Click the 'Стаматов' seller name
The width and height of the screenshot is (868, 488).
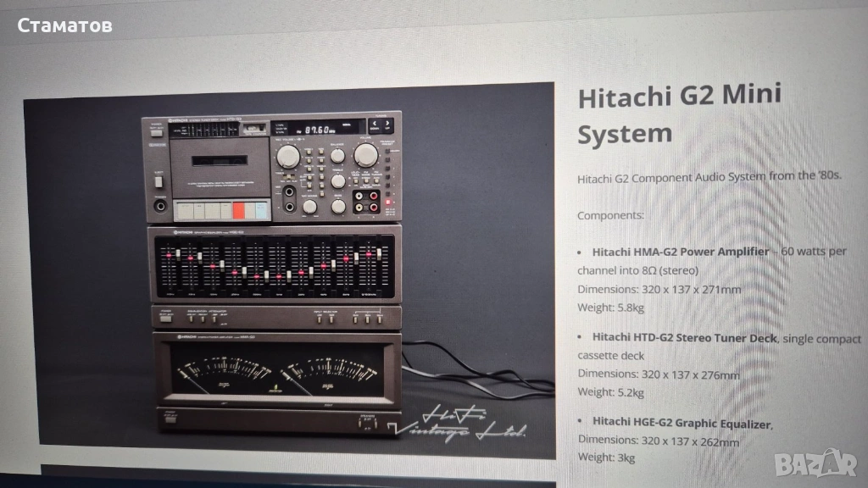tap(64, 25)
